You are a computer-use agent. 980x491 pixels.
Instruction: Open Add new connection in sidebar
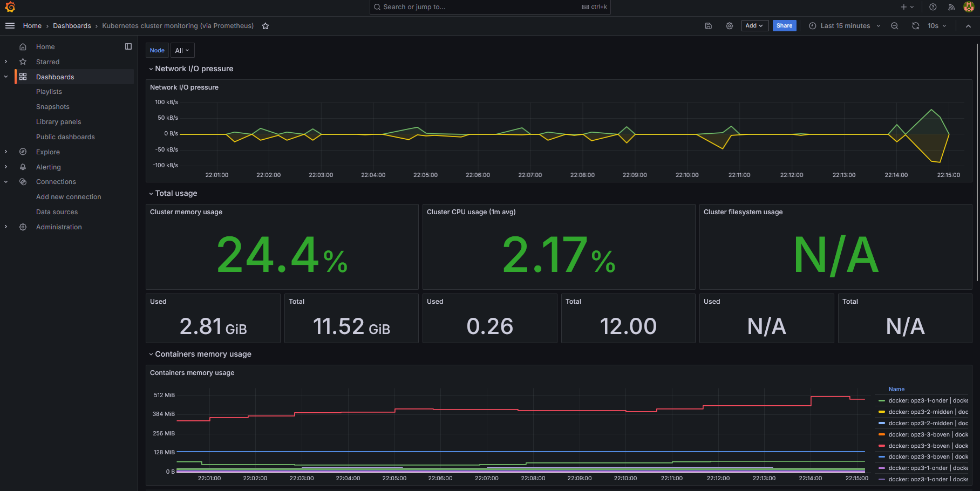click(x=69, y=197)
